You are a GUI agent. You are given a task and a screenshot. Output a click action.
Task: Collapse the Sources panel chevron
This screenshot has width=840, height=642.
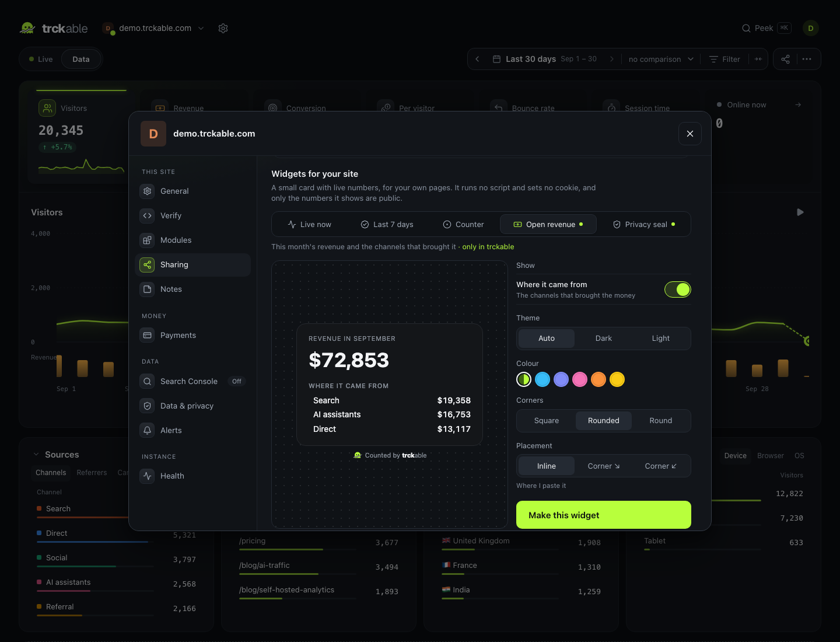[x=36, y=455]
